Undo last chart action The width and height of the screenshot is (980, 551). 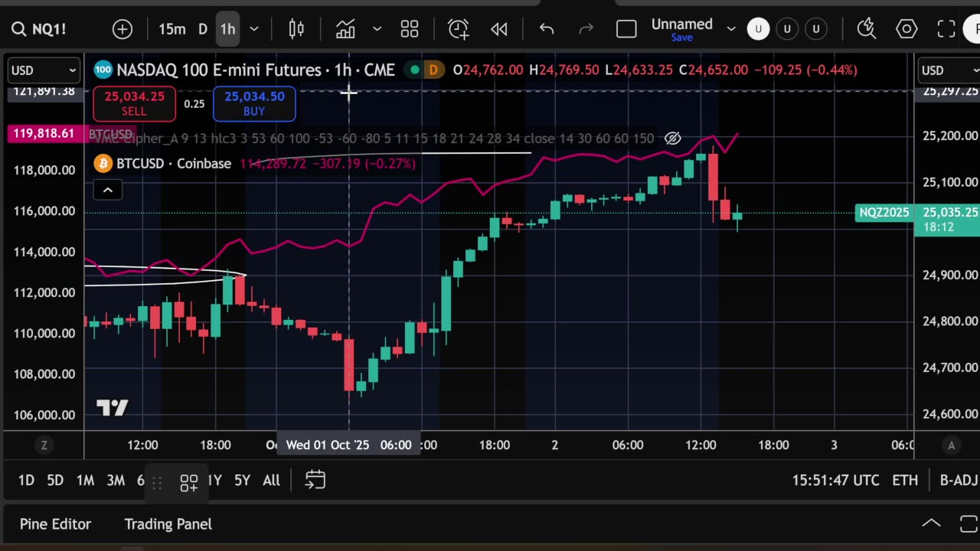click(547, 29)
